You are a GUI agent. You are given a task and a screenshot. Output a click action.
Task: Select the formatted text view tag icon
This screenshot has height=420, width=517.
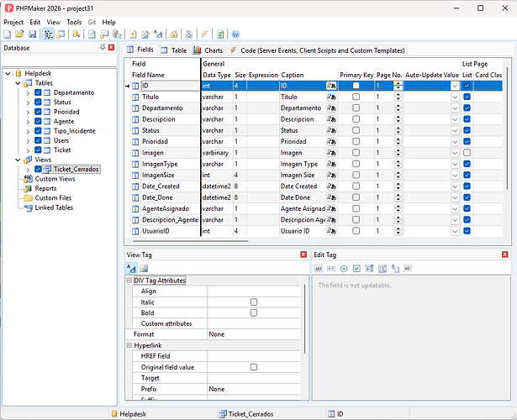coord(131,269)
